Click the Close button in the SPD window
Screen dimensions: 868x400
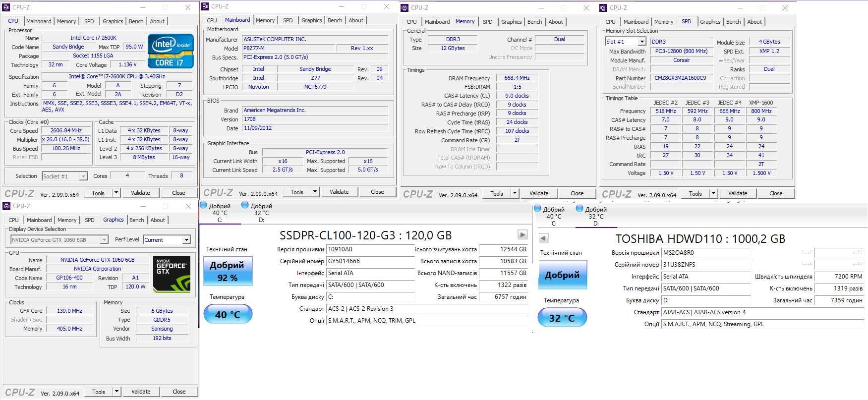point(776,193)
